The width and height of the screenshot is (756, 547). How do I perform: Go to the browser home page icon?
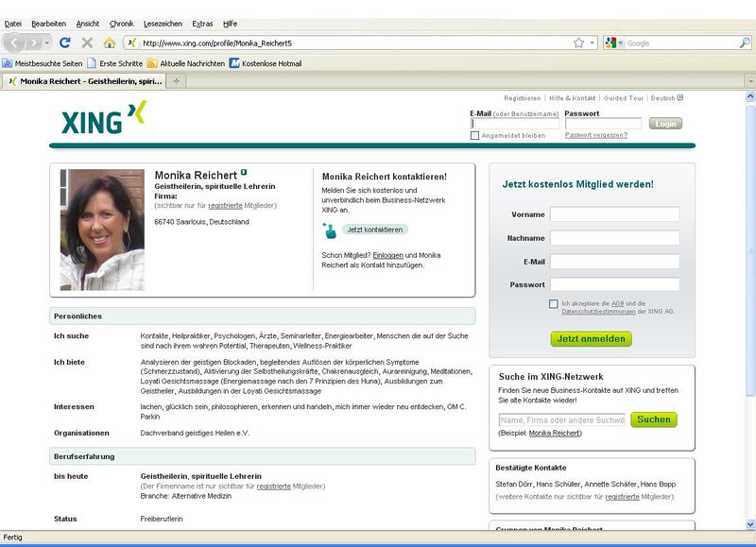[109, 43]
